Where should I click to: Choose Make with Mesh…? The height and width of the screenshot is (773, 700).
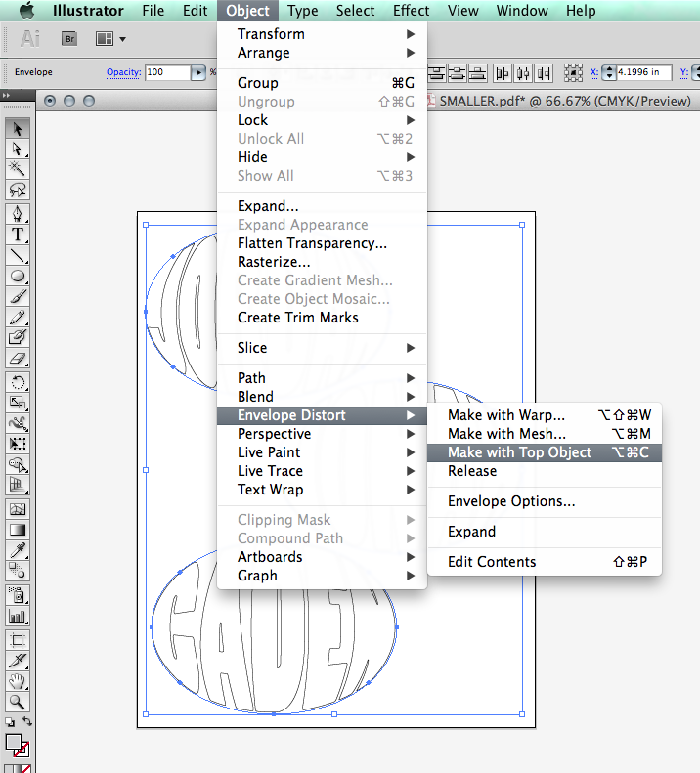click(545, 434)
